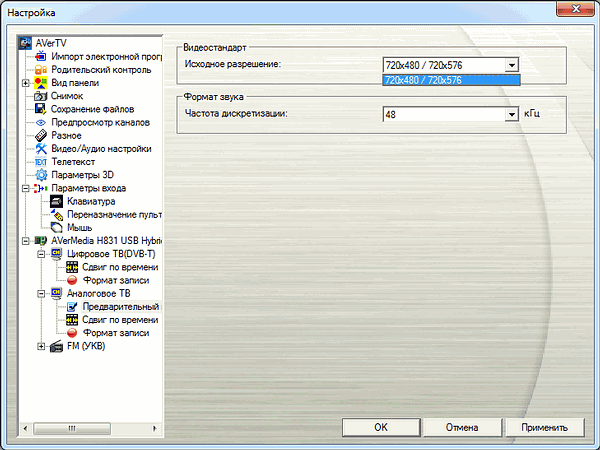Collapse the Цифровое ТВ(DVB-T) node
600x450 pixels.
[x=41, y=254]
